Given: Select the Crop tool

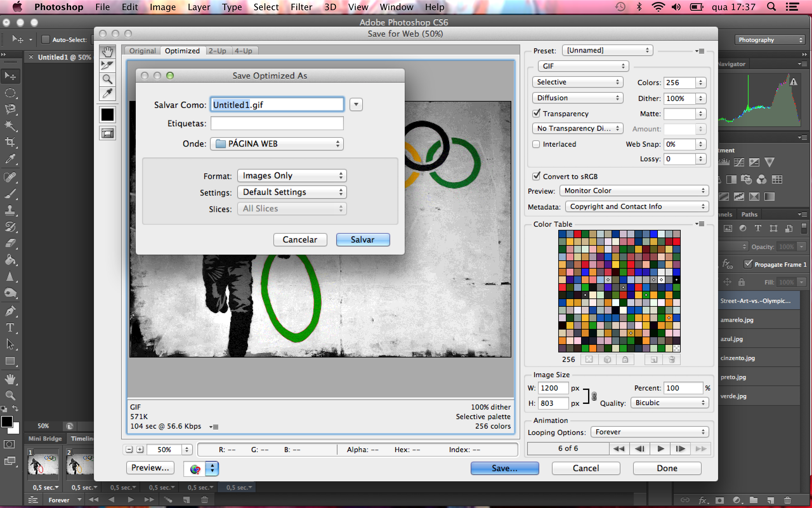Looking at the screenshot, I should click(x=10, y=142).
